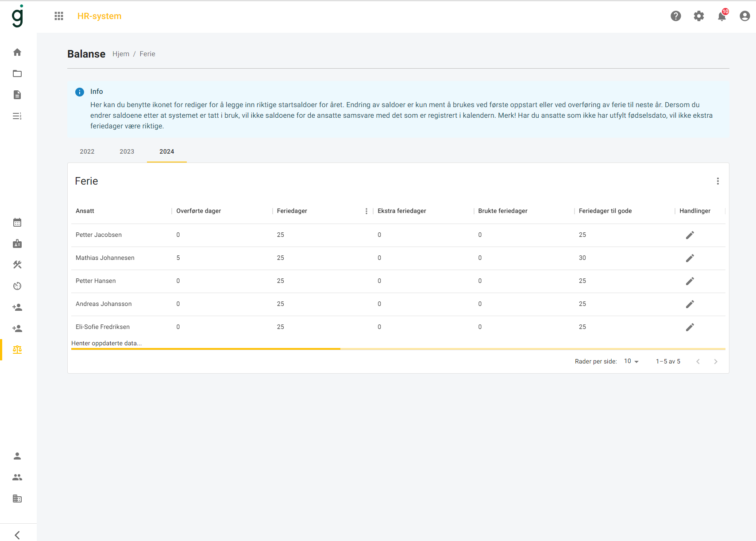
Task: Edit Mathias Johannesen's vacation balance
Action: coord(690,258)
